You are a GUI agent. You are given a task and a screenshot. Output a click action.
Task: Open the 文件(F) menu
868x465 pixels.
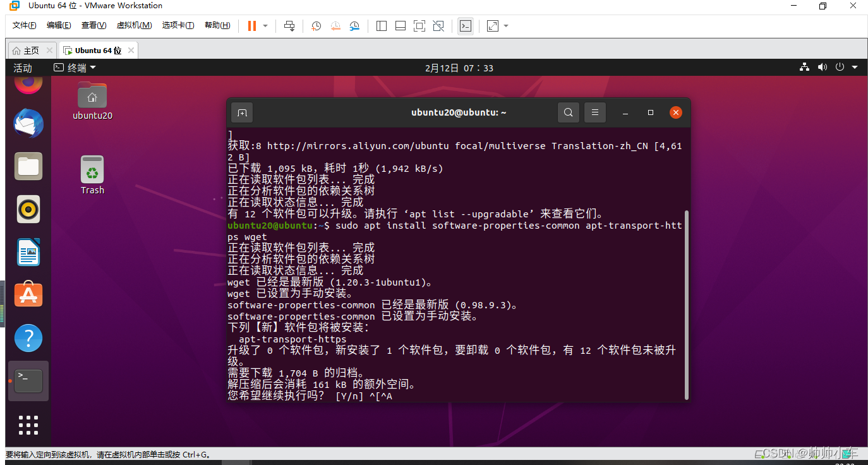coord(25,25)
